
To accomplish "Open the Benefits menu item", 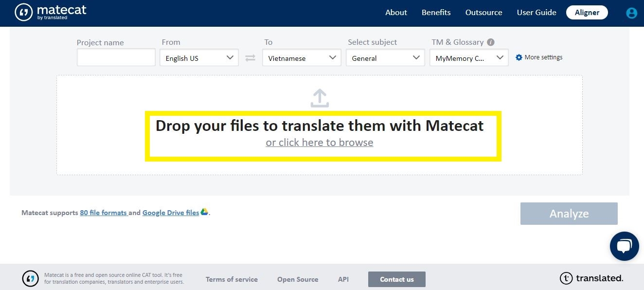I will (436, 13).
